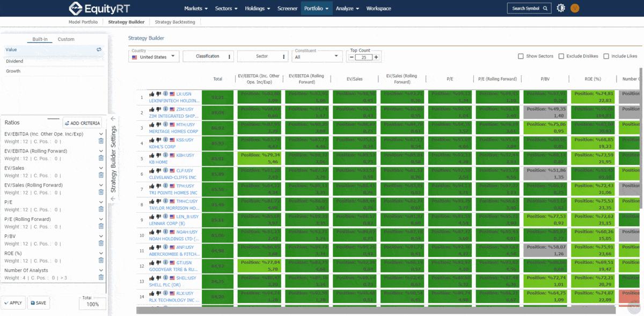Open the orange user avatar menu
Screen dimensions: 644x316
(575, 8)
